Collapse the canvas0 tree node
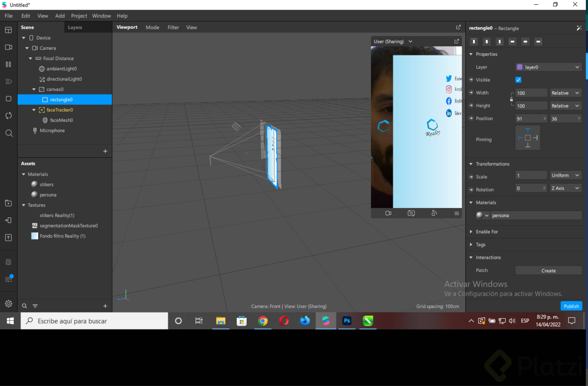The height and width of the screenshot is (386, 588). click(34, 89)
